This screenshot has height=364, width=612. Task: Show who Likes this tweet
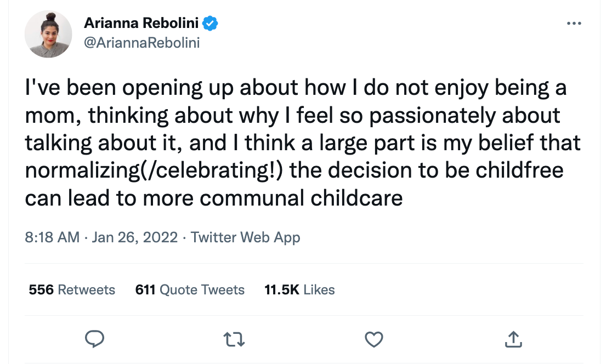pos(319,289)
